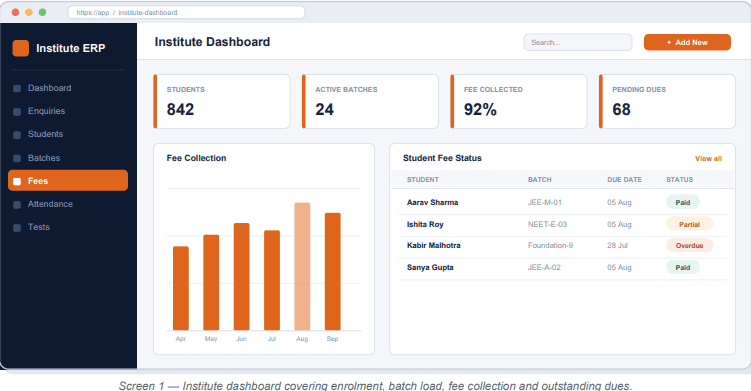Click the BATCH column header

(539, 180)
